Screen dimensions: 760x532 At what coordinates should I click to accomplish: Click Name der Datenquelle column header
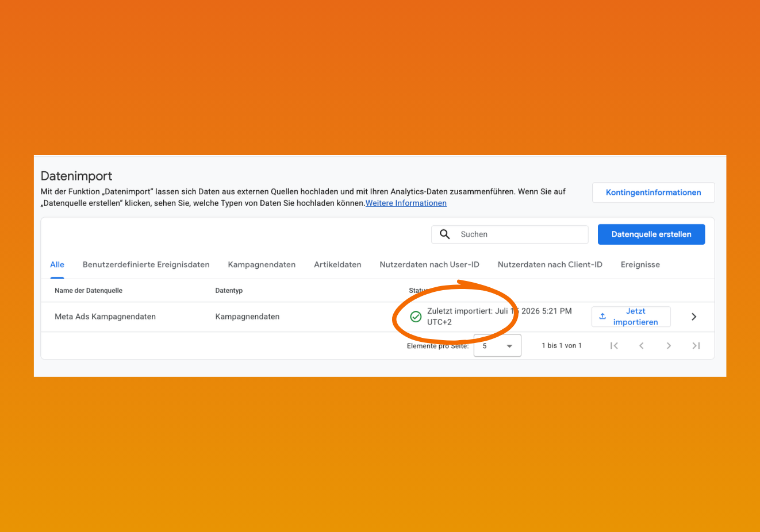89,291
